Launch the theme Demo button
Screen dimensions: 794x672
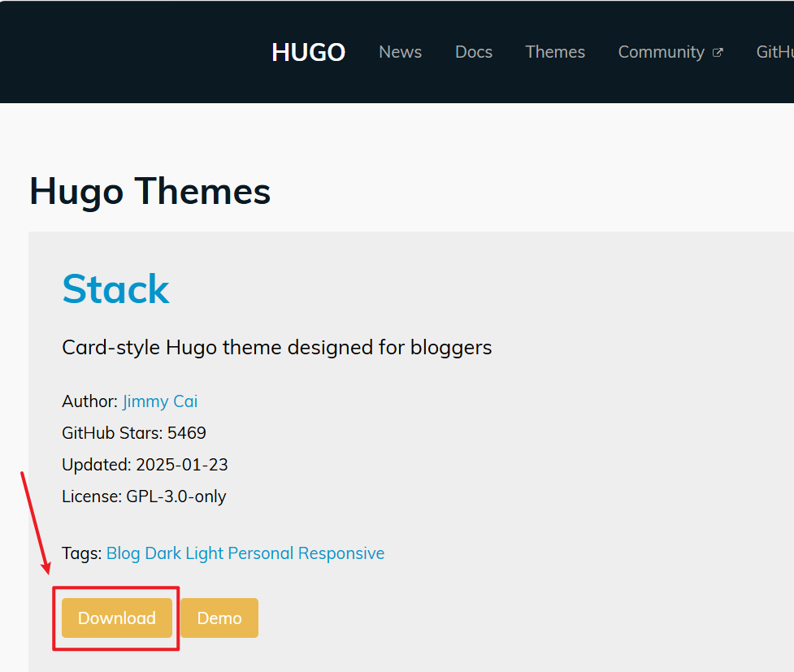coord(219,618)
